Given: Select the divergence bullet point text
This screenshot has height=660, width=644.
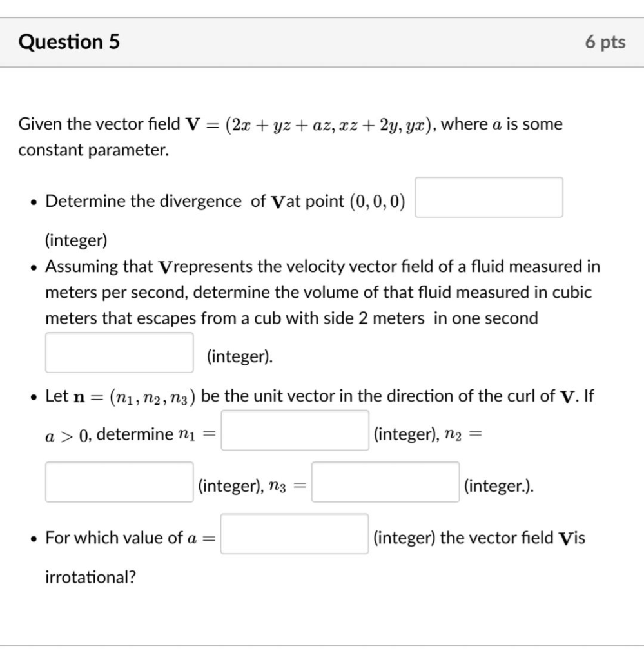Looking at the screenshot, I should (226, 200).
